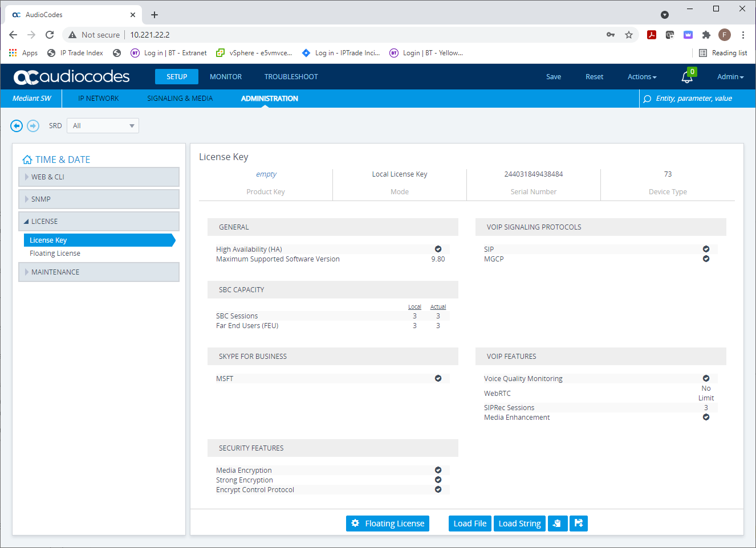Screen dimensions: 756x548
Task: Click the browser profile avatar F
Action: [x=725, y=35]
